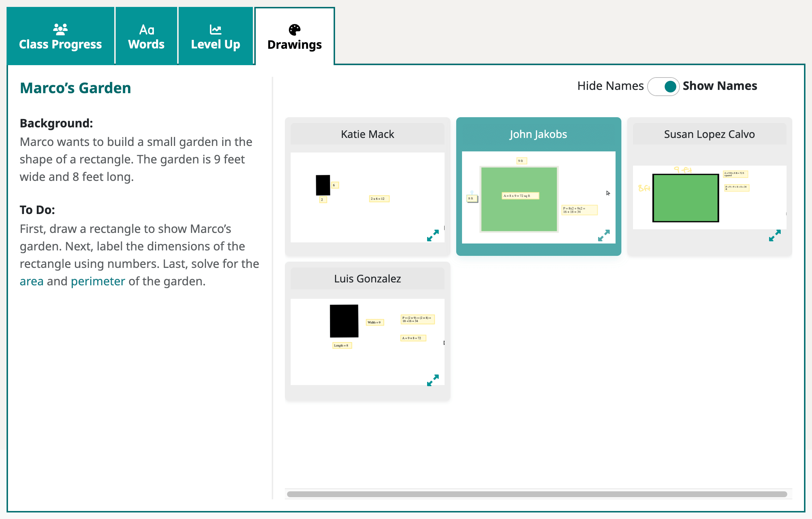812x519 pixels.
Task: Click the Aa icon above Words
Action: (x=147, y=30)
